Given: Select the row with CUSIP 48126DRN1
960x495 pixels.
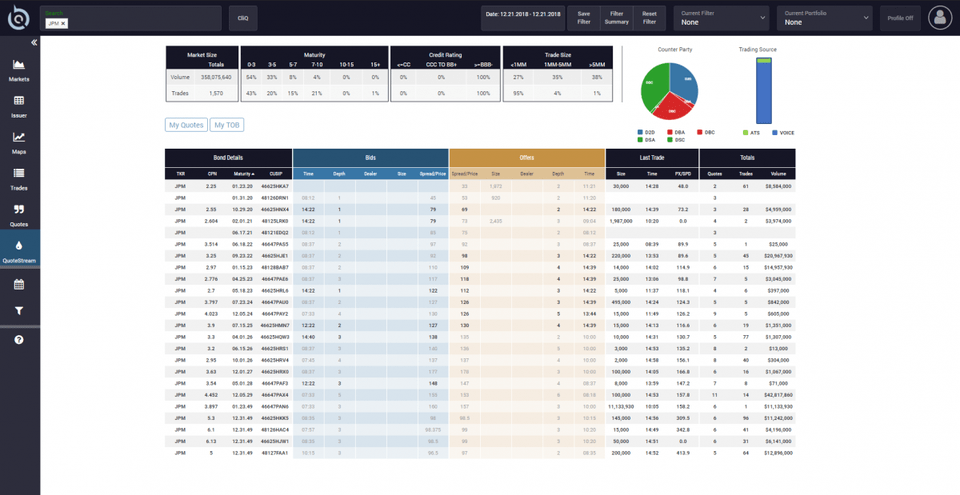Looking at the screenshot, I should click(x=480, y=198).
